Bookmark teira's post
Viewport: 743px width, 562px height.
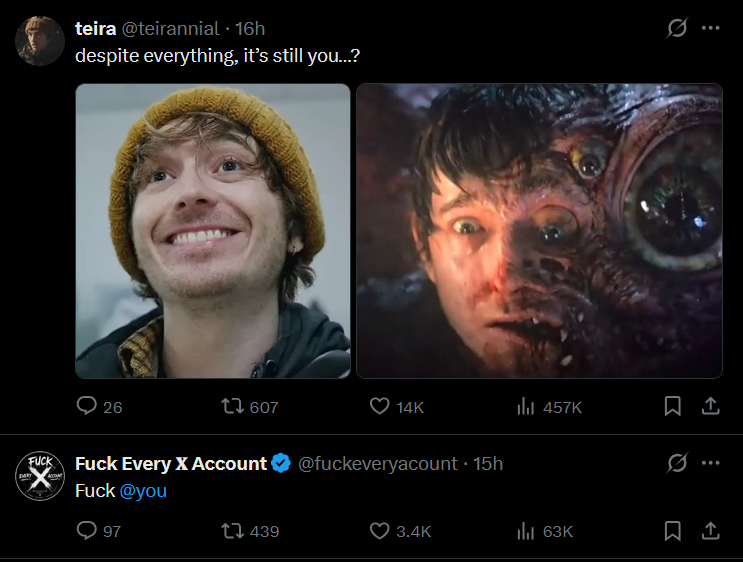point(672,406)
